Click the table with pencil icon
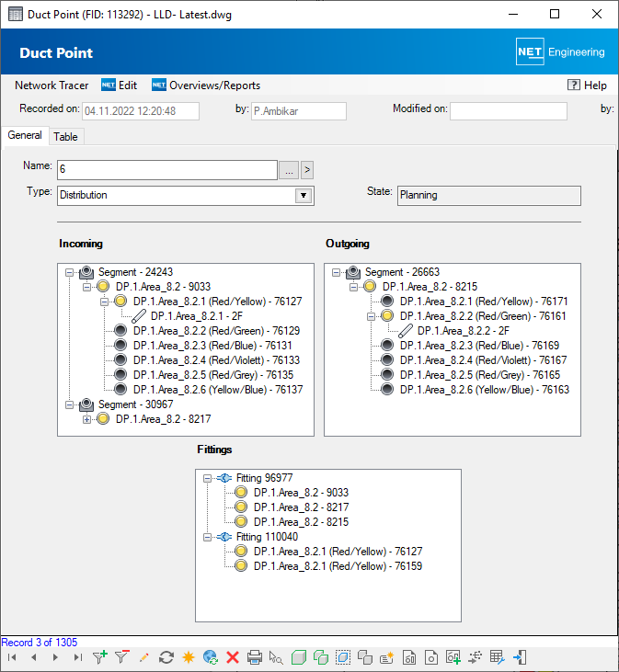The width and height of the screenshot is (619, 672). [x=498, y=657]
